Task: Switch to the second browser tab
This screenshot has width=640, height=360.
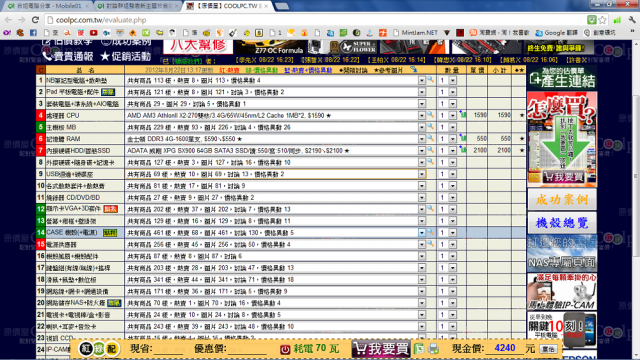Action: point(138,6)
